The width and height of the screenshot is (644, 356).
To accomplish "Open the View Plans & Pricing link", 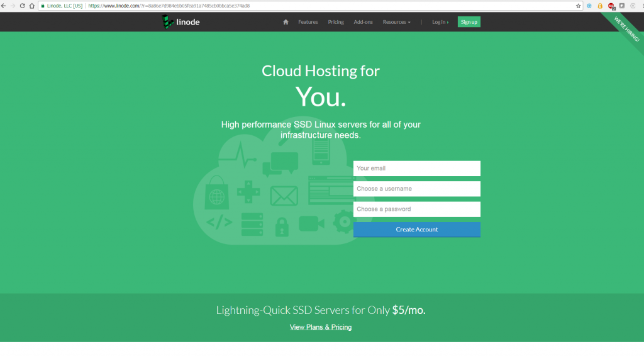I will point(321,327).
